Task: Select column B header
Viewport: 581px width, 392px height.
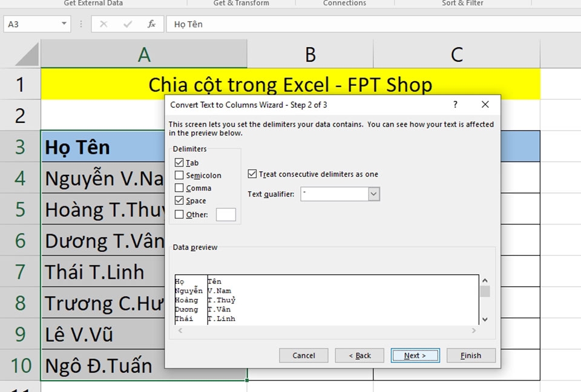Action: tap(310, 54)
